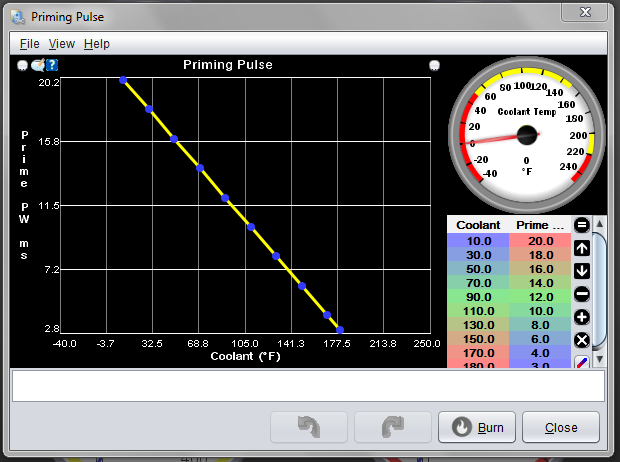The image size is (620, 462).
Task: Click the increment up-arrow table icon
Action: coord(582,248)
